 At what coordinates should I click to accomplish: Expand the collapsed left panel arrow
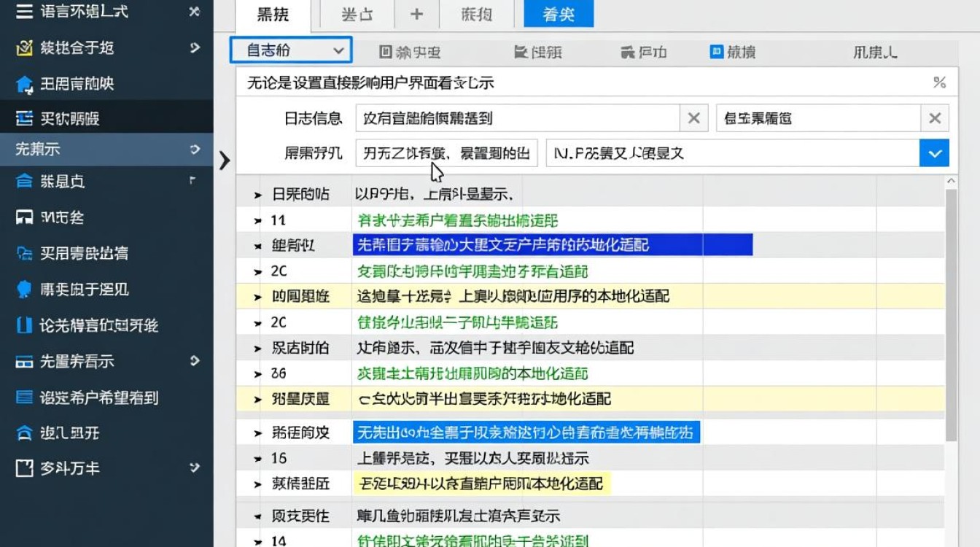(225, 161)
